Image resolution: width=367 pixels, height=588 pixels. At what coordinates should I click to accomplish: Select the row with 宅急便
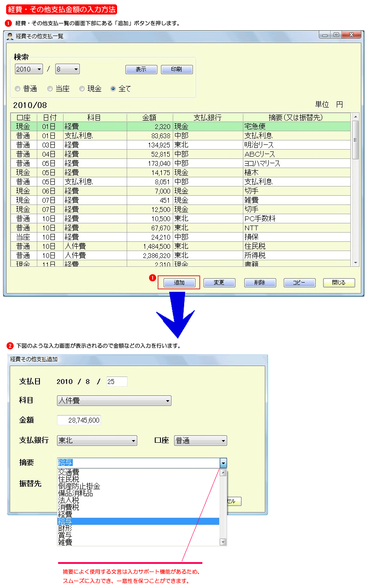pyautogui.click(x=181, y=126)
